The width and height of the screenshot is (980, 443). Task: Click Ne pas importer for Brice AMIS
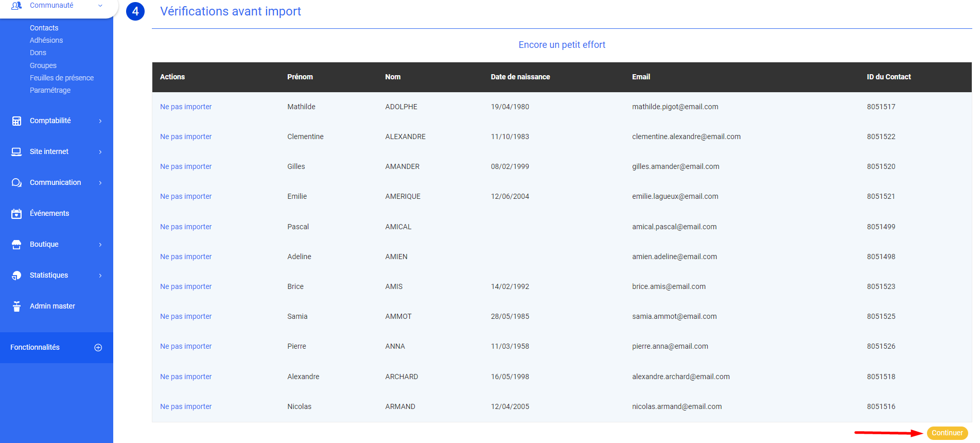click(x=186, y=286)
